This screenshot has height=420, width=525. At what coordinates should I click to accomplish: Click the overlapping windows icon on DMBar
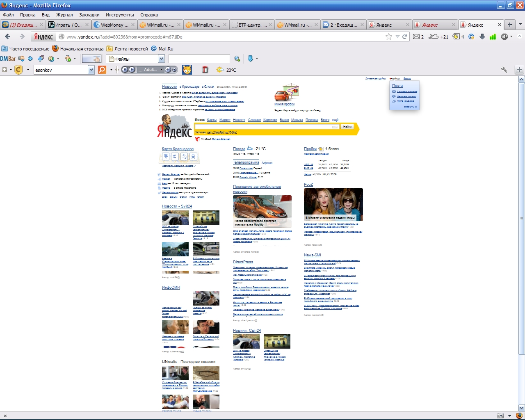[x=41, y=59]
